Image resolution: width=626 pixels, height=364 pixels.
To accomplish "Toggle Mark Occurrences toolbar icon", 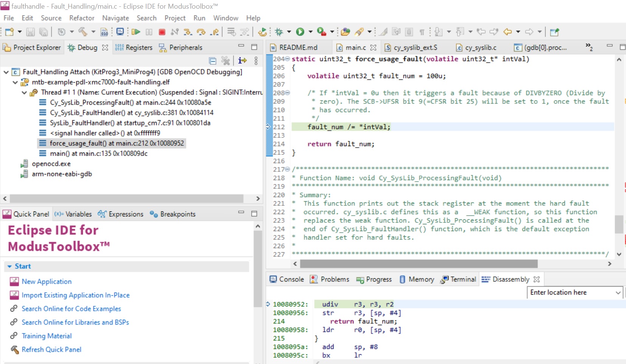I will point(383,32).
